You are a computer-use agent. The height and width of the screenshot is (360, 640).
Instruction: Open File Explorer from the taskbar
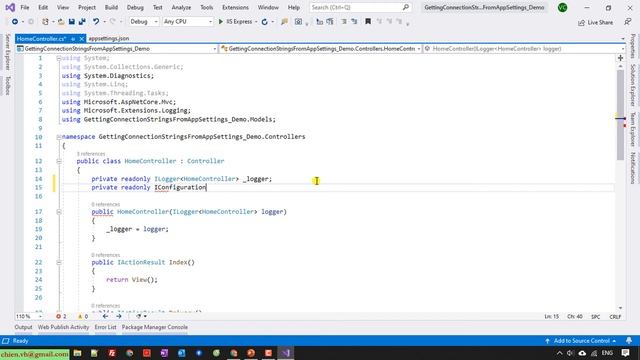click(78, 353)
